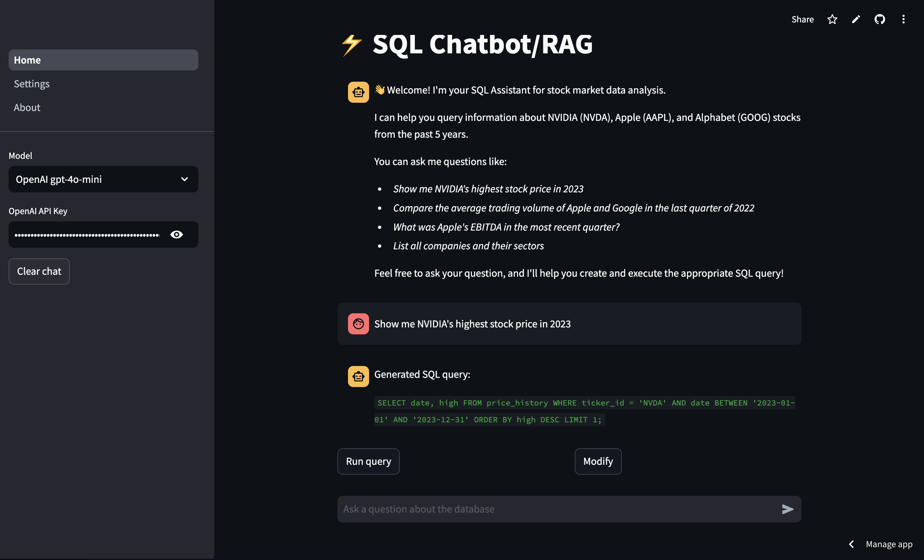This screenshot has width=924, height=560.
Task: Click the pencil edit icon
Action: pos(856,19)
